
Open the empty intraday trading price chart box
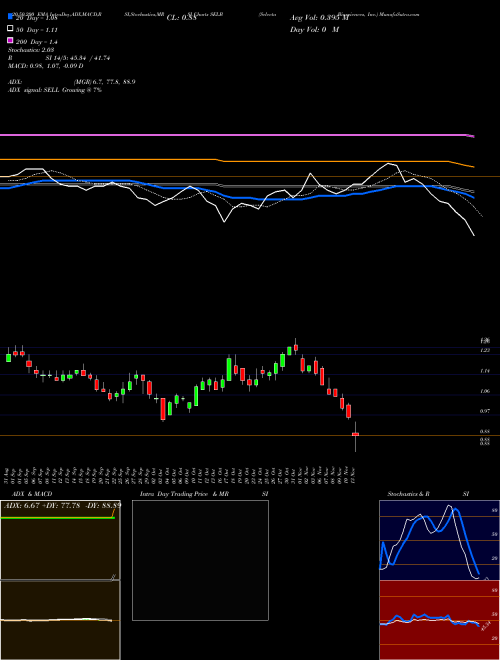tap(200, 560)
